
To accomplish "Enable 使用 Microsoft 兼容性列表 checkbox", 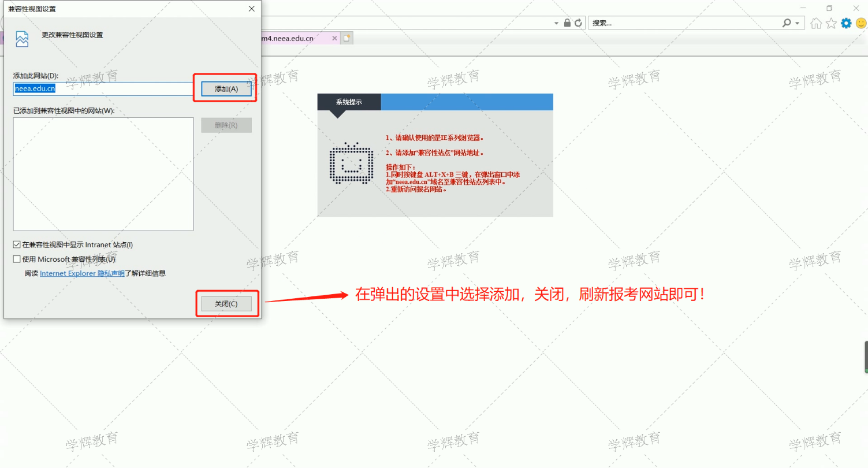I will pos(17,259).
